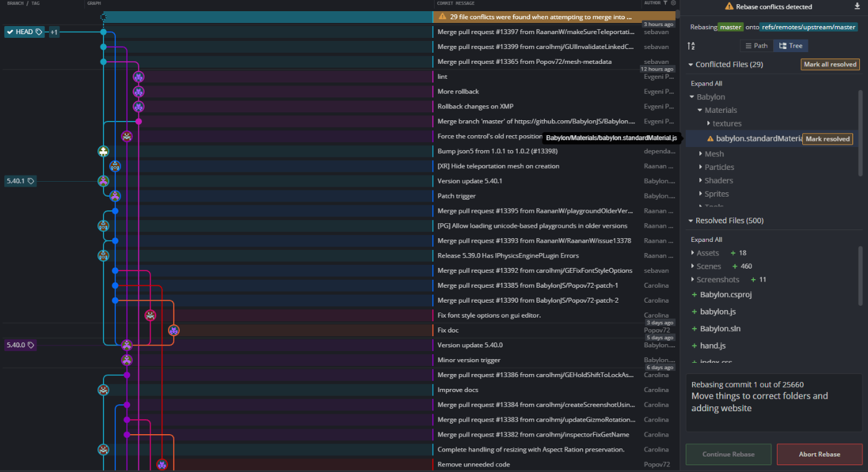The width and height of the screenshot is (868, 472).
Task: Expand the Scenes folder in Resolved Files
Action: point(693,267)
